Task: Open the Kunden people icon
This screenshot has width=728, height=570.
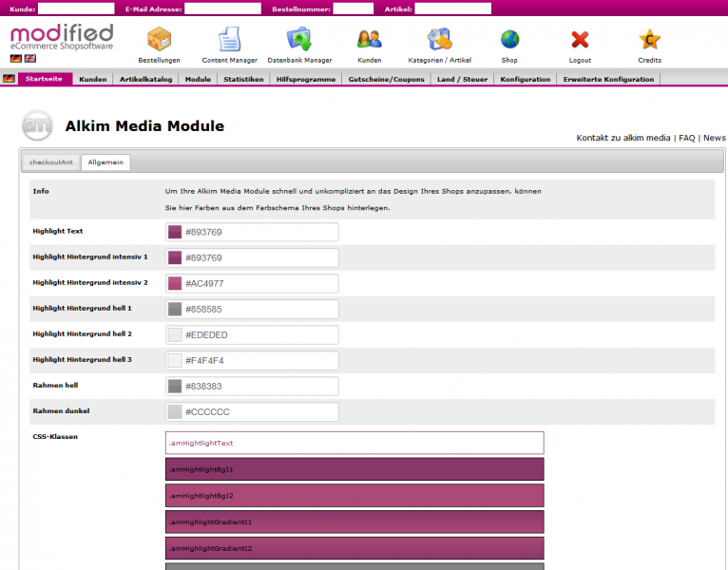Action: tap(370, 39)
